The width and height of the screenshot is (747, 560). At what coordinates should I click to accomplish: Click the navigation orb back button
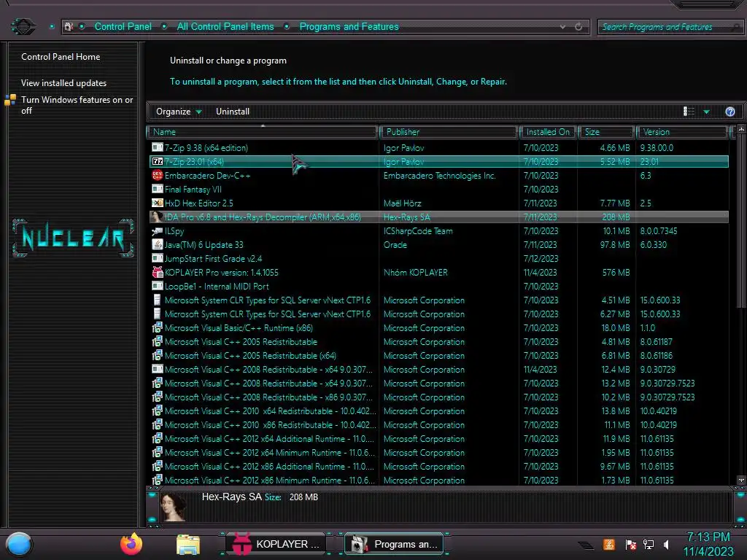click(23, 26)
